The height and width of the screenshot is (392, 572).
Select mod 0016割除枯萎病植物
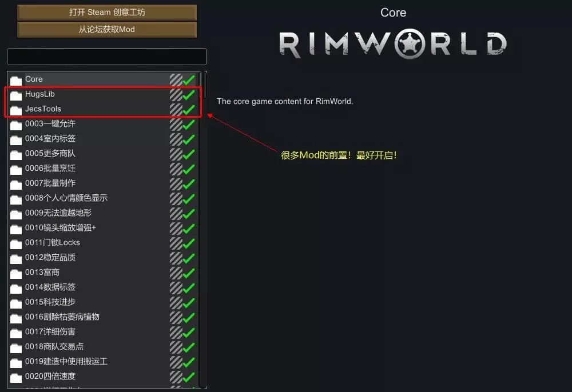103,317
